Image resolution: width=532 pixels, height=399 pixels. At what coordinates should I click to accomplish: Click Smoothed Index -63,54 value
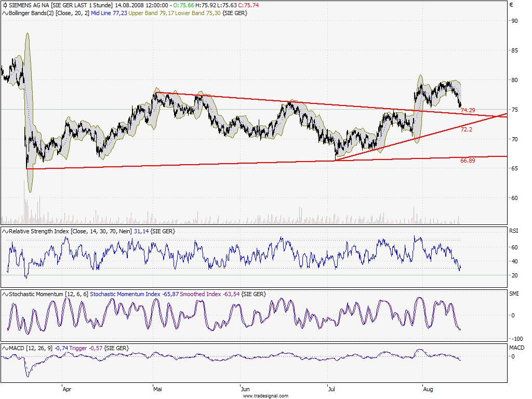pyautogui.click(x=210, y=294)
